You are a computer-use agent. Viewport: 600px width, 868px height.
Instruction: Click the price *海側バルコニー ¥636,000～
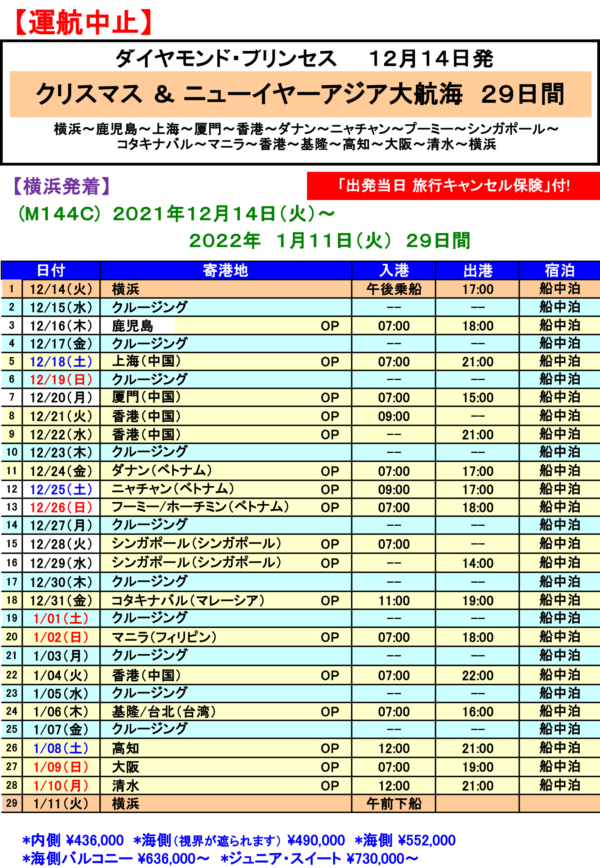pos(116,859)
